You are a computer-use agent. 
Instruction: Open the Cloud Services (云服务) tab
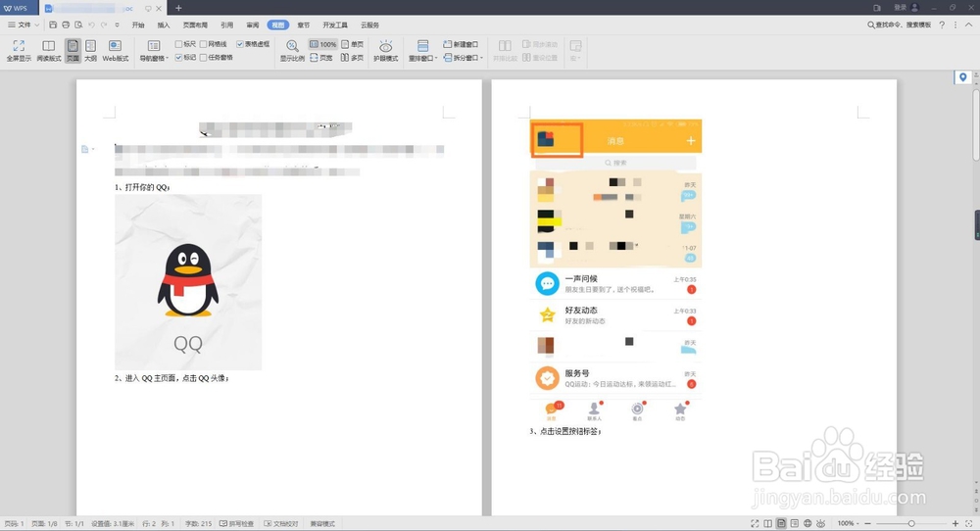coord(369,25)
